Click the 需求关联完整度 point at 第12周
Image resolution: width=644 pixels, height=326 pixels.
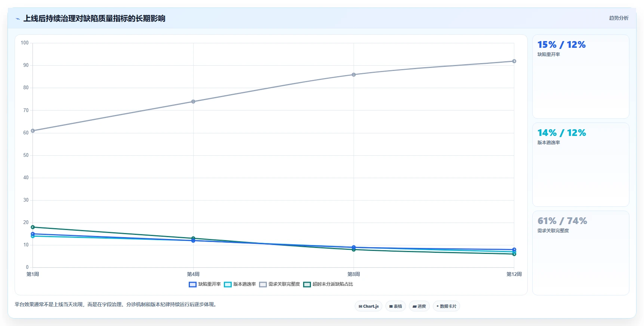(x=514, y=61)
